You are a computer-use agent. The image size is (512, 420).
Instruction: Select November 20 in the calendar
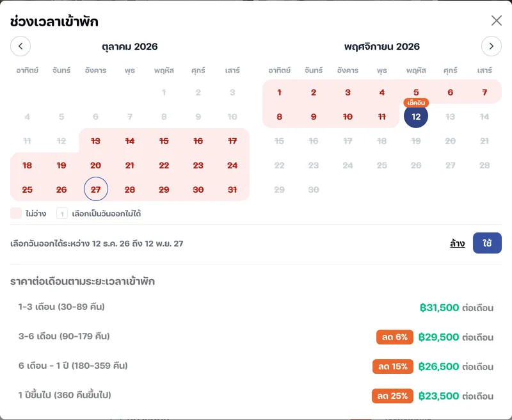[x=451, y=141]
